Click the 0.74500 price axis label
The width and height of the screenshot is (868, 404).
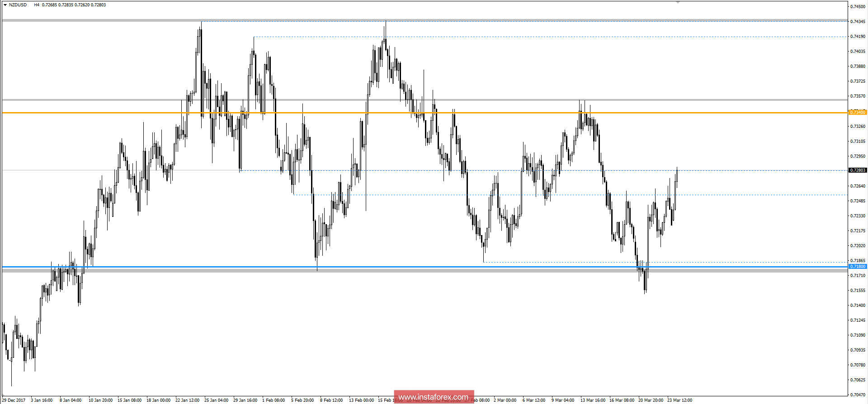click(x=858, y=7)
